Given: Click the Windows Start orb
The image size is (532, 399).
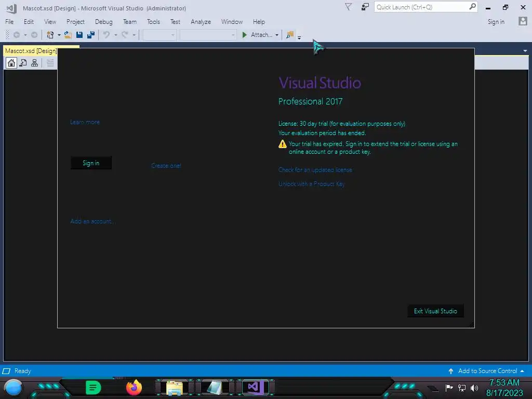Looking at the screenshot, I should click(x=14, y=388).
